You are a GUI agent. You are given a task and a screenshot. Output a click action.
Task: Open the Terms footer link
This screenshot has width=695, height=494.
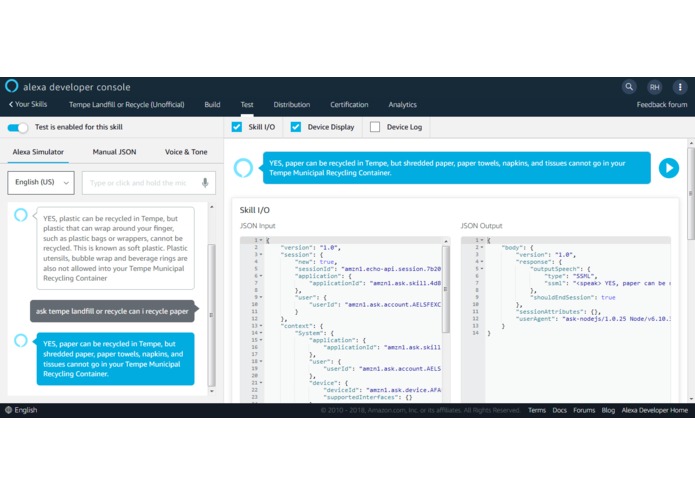click(537, 410)
